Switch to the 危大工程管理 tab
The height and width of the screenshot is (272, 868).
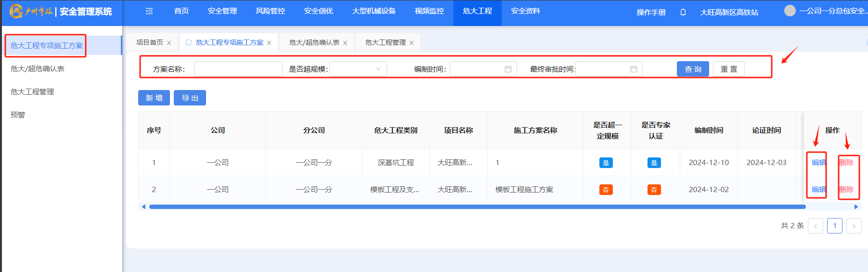tap(385, 42)
